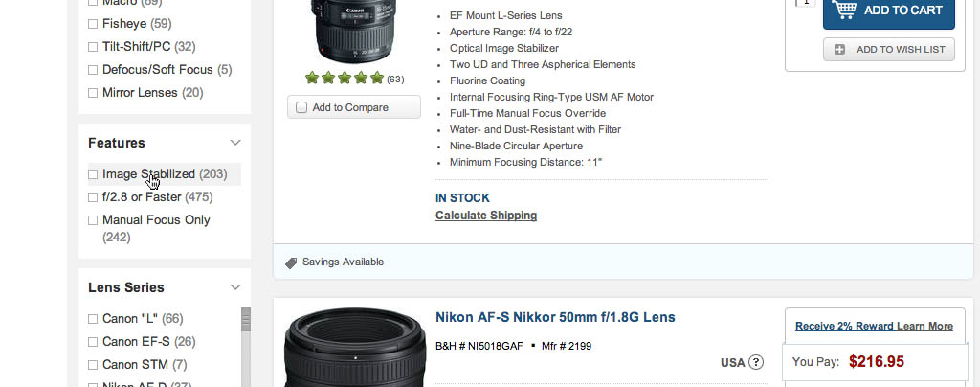The image size is (980, 387).
Task: Click the USA help question mark icon
Action: (x=756, y=362)
